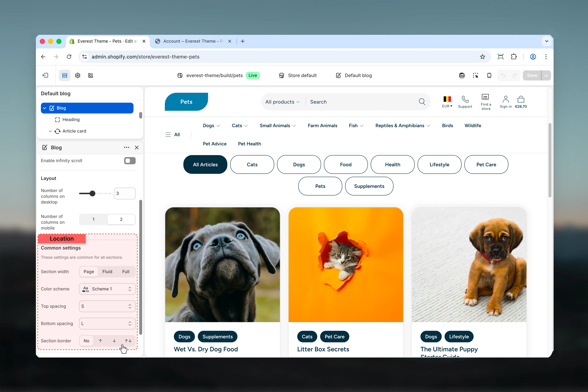Set Section width to Page
The image size is (588, 392).
click(x=89, y=272)
